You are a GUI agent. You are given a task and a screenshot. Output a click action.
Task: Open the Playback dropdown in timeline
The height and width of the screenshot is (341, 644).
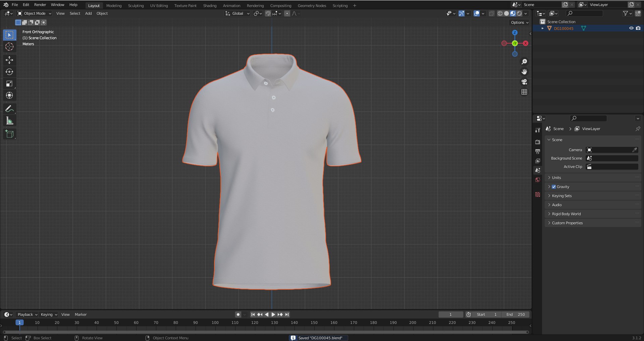coord(27,315)
